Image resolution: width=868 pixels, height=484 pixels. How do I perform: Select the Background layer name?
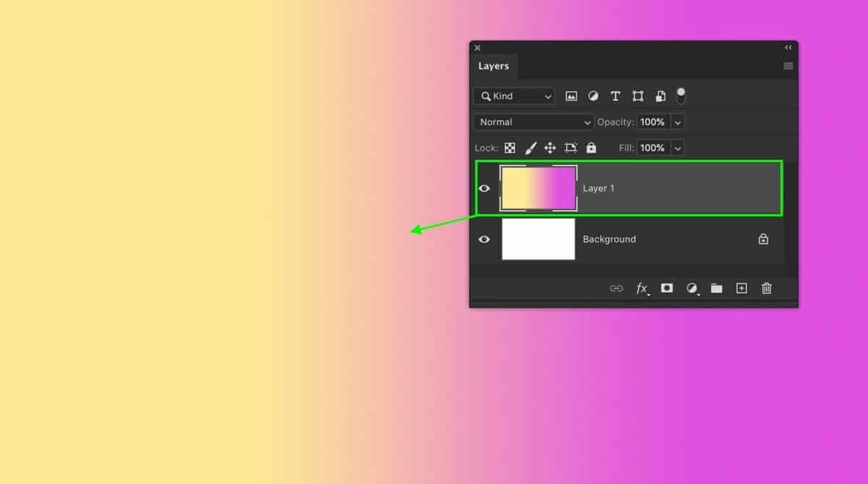pos(610,239)
